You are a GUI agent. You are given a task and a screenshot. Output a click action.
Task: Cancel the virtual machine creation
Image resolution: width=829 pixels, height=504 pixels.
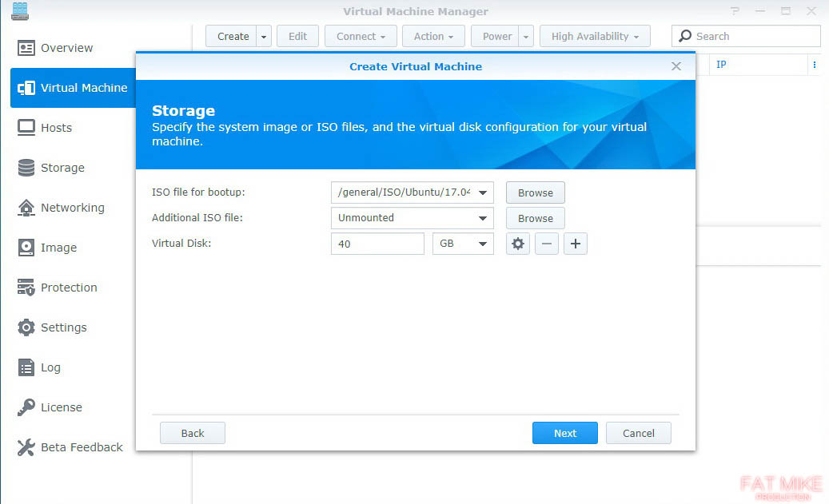639,433
